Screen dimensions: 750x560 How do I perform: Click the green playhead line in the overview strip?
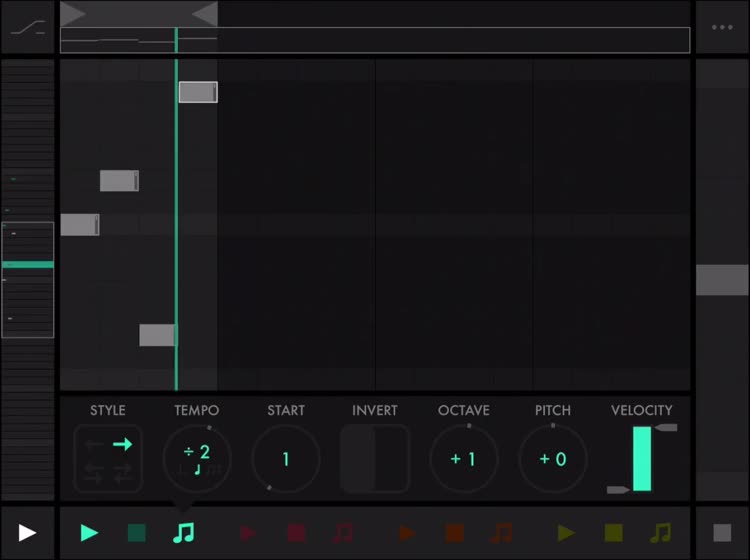click(x=176, y=40)
